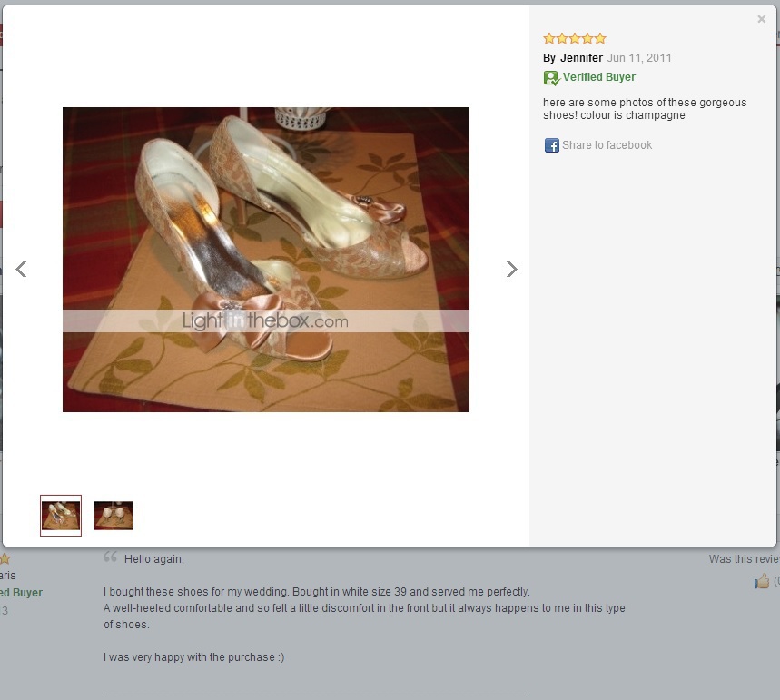Click reviewer name Jennifer

pyautogui.click(x=581, y=58)
